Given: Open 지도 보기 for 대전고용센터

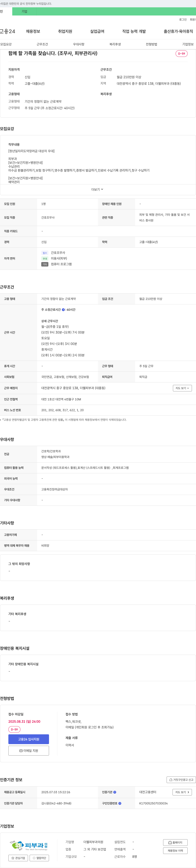Looking at the screenshot, I should 182,792.
